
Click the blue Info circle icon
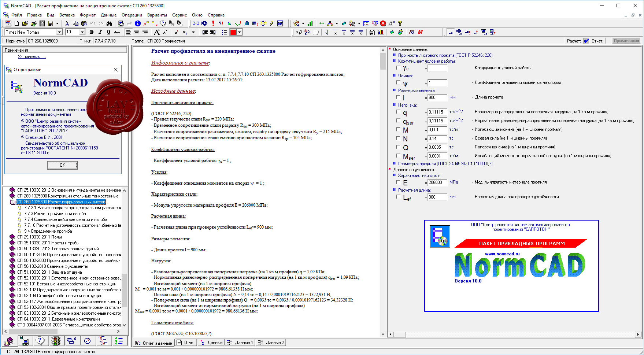click(x=138, y=23)
